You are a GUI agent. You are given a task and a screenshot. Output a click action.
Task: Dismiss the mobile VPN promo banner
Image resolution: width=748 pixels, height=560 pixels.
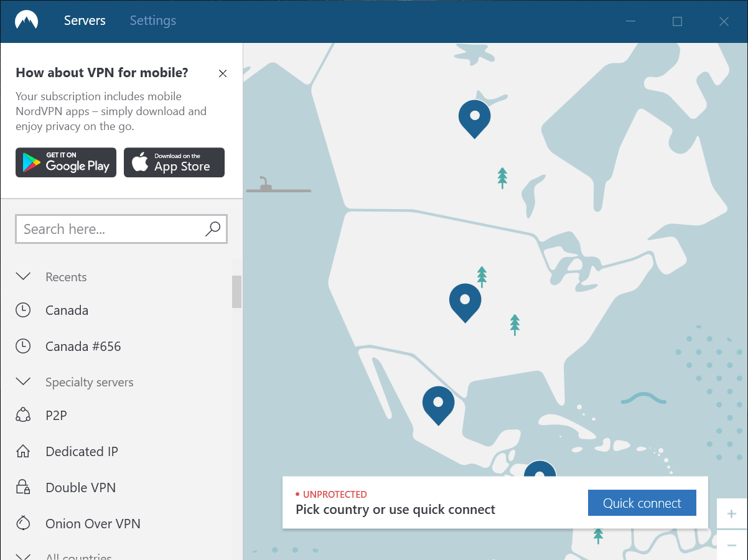click(222, 73)
